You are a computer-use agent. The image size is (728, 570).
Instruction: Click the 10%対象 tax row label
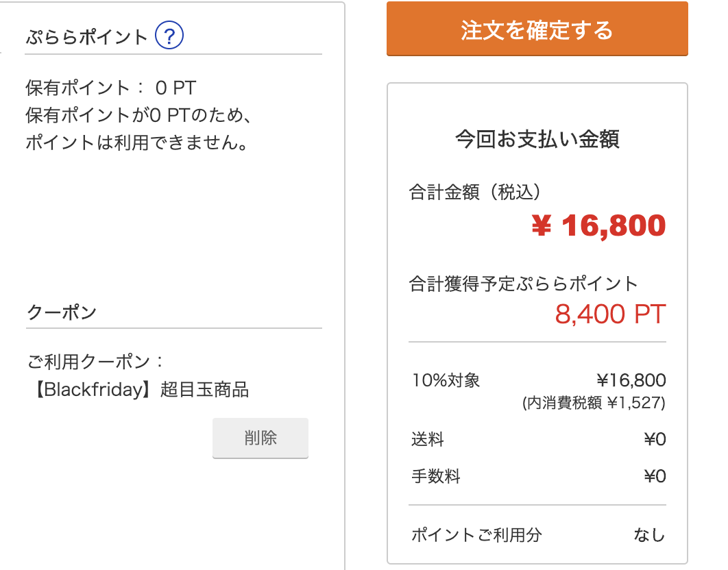tap(446, 380)
